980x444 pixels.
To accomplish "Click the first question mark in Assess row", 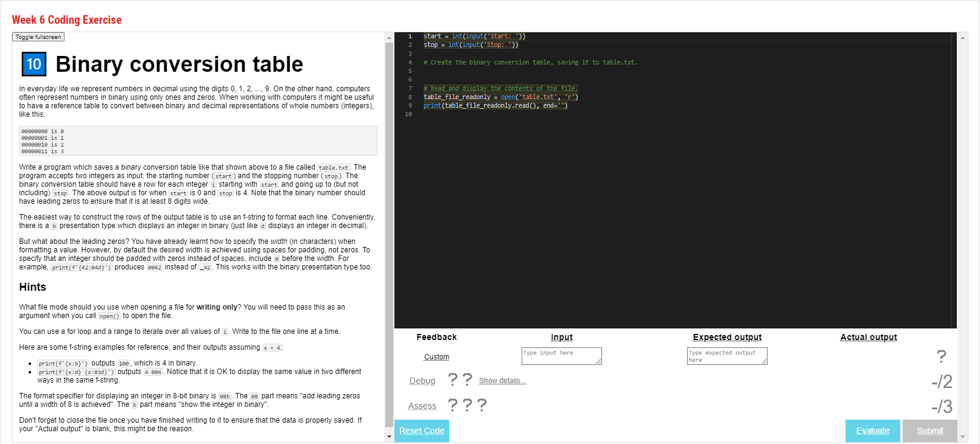I will [x=453, y=405].
